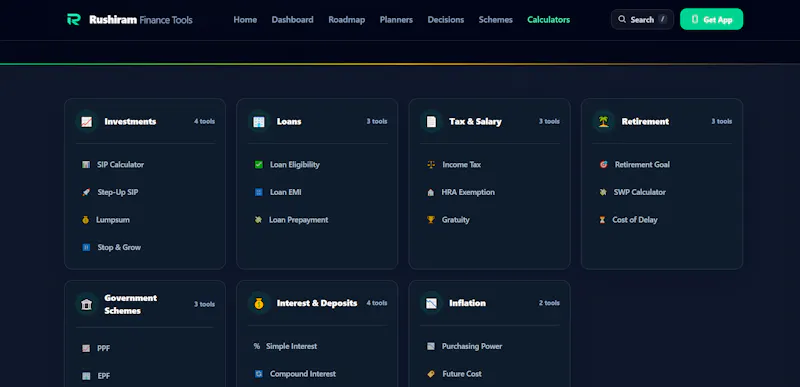Screen dimensions: 800x387
Task: Click the Loan Prepayment icon
Action: [x=258, y=220]
